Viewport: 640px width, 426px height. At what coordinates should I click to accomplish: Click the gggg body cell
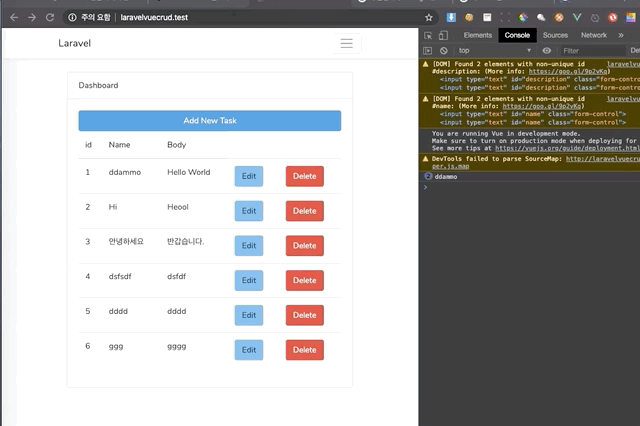pos(176,347)
